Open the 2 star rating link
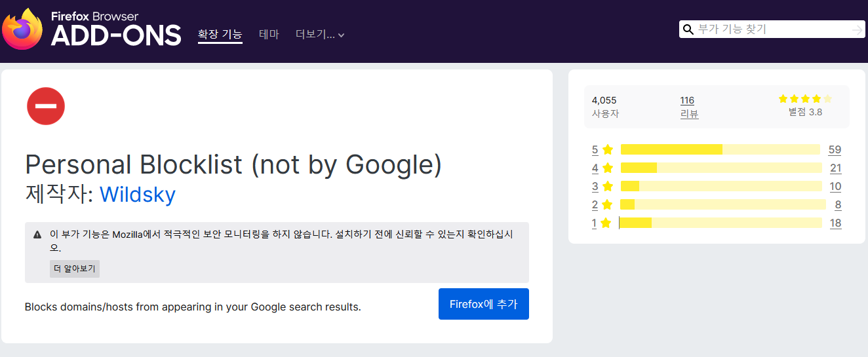Image resolution: width=868 pixels, height=357 pixels. 595,204
